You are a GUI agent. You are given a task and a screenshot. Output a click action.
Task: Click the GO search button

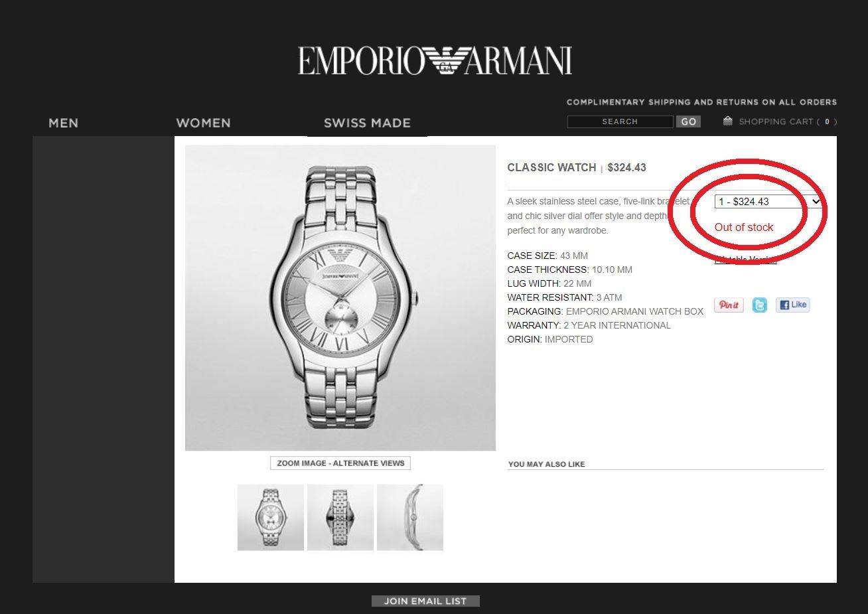coord(688,121)
